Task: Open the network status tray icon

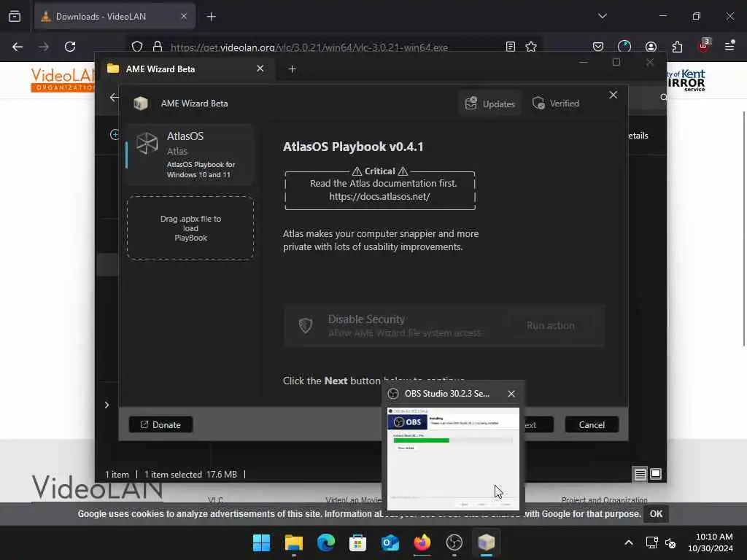Action: click(651, 542)
